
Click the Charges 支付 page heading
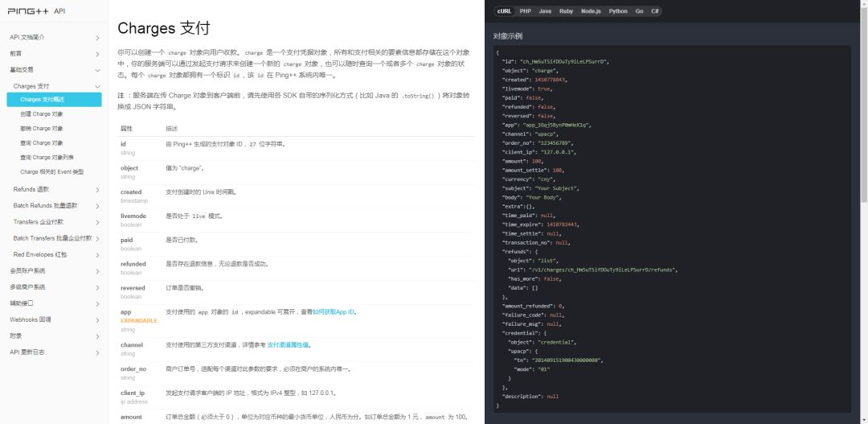click(x=164, y=28)
